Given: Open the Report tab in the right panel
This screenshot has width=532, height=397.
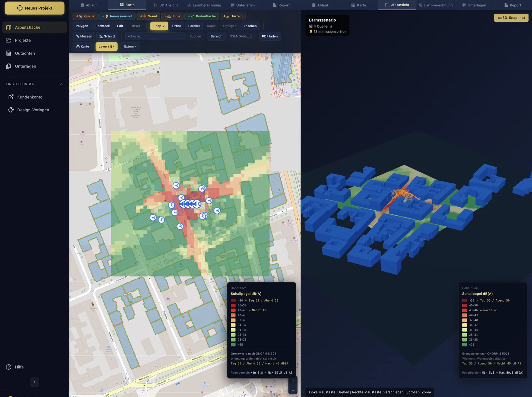Looking at the screenshot, I should tap(513, 5).
